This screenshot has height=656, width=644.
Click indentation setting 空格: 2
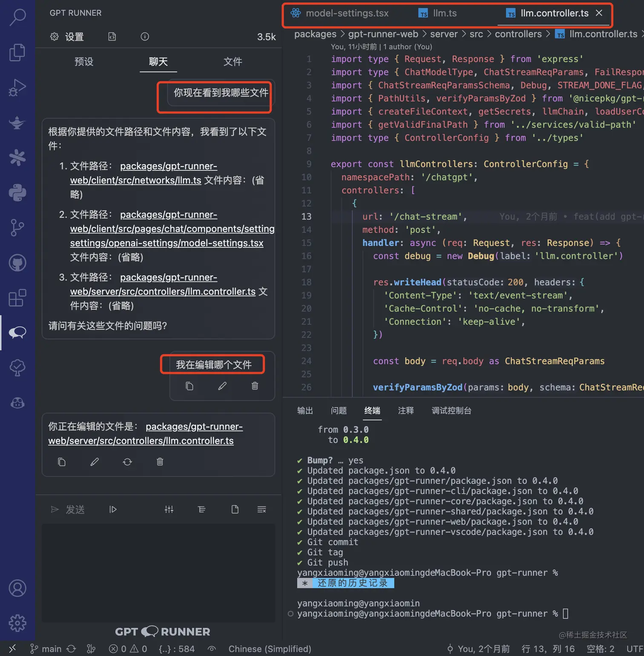[x=601, y=649]
